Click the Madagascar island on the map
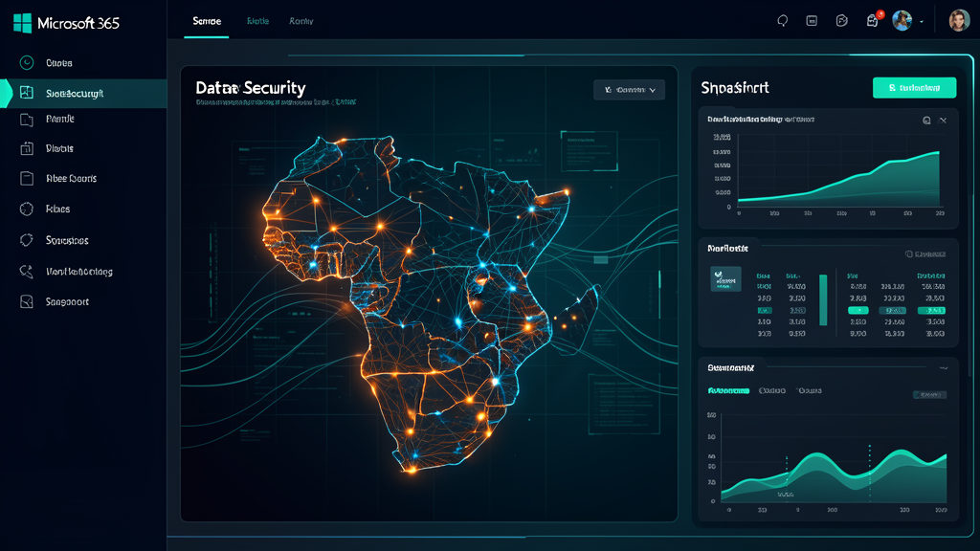Image resolution: width=980 pixels, height=551 pixels. pos(577,320)
